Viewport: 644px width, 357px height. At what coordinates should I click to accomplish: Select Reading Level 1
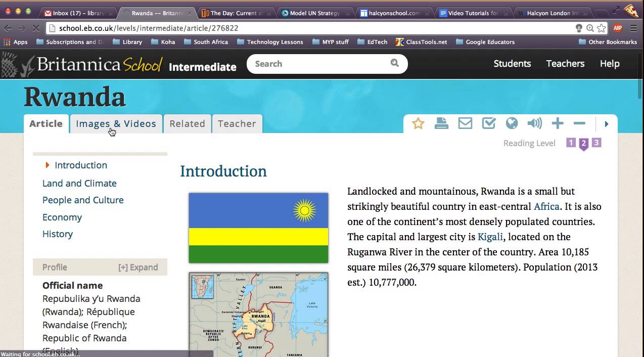point(571,143)
